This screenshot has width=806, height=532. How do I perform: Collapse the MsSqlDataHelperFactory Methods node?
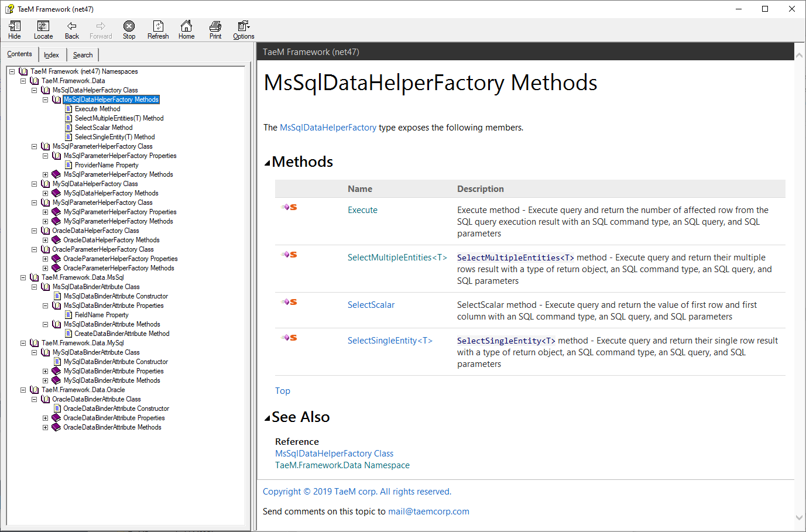coord(45,99)
